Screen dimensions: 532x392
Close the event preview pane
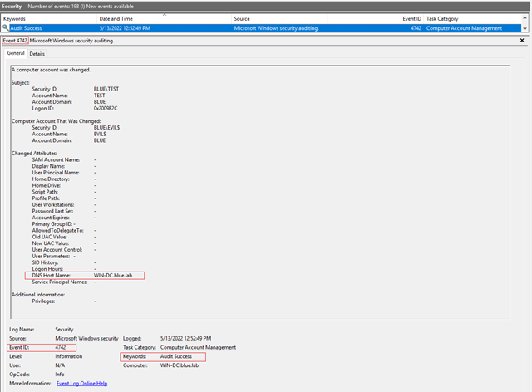pyautogui.click(x=522, y=41)
